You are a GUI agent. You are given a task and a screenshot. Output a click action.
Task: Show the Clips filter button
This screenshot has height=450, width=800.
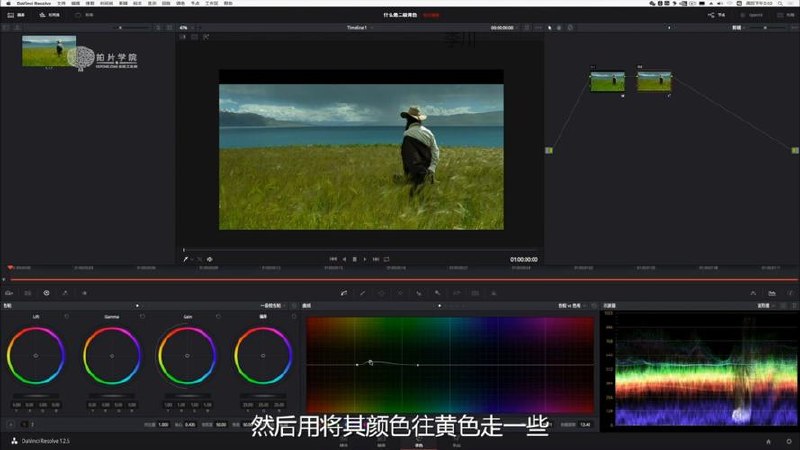pyautogui.click(x=85, y=15)
